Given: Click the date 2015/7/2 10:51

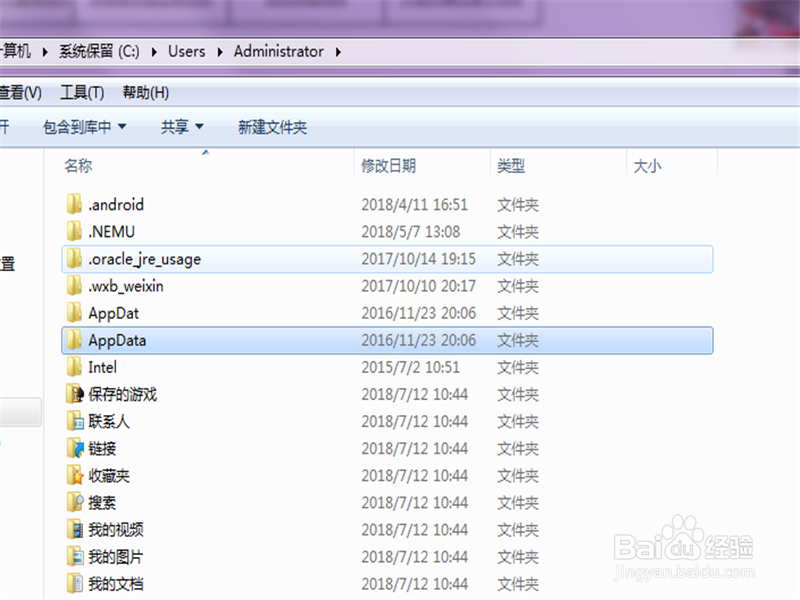Looking at the screenshot, I should click(411, 367).
